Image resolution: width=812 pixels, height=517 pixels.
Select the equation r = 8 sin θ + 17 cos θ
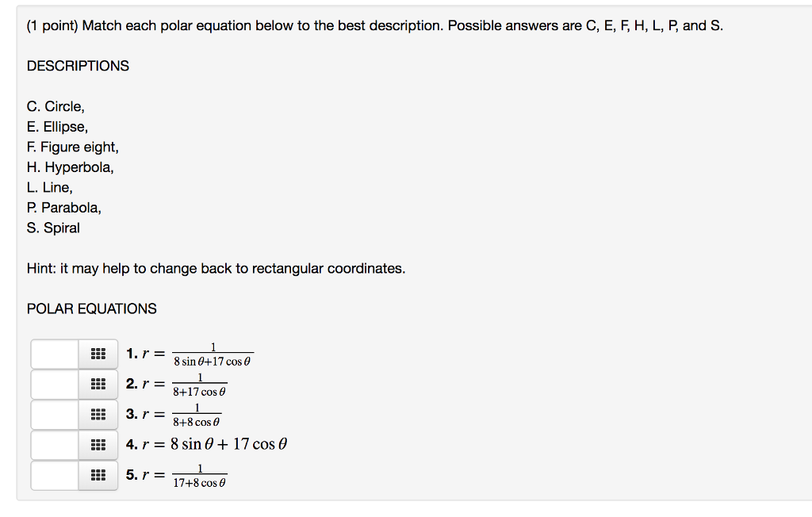coord(208,445)
